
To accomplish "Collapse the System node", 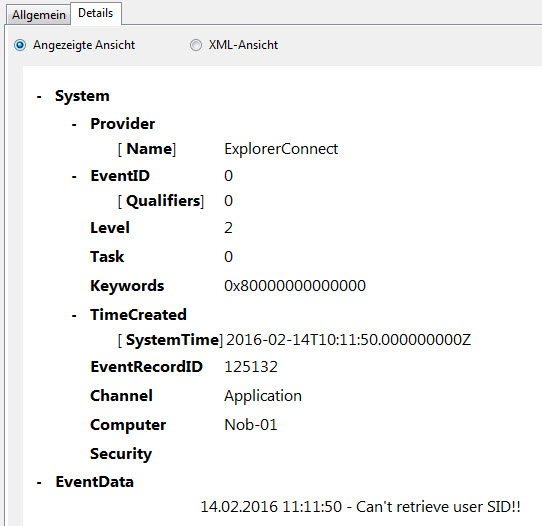I will click(x=39, y=97).
